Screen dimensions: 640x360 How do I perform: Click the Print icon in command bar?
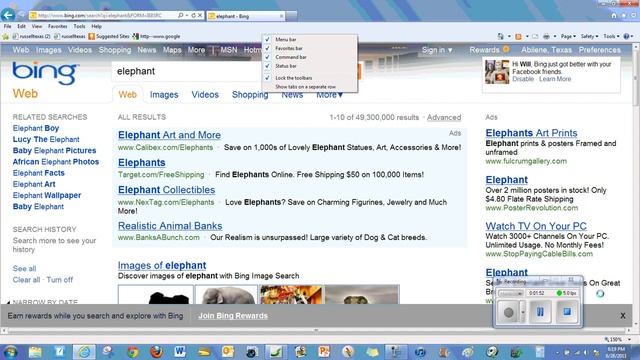coord(546,36)
